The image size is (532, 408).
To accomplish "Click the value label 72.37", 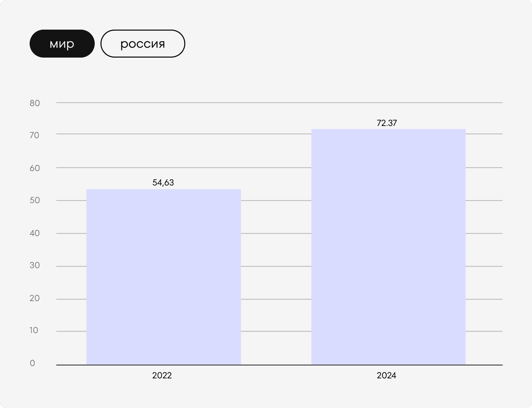I will [x=387, y=123].
